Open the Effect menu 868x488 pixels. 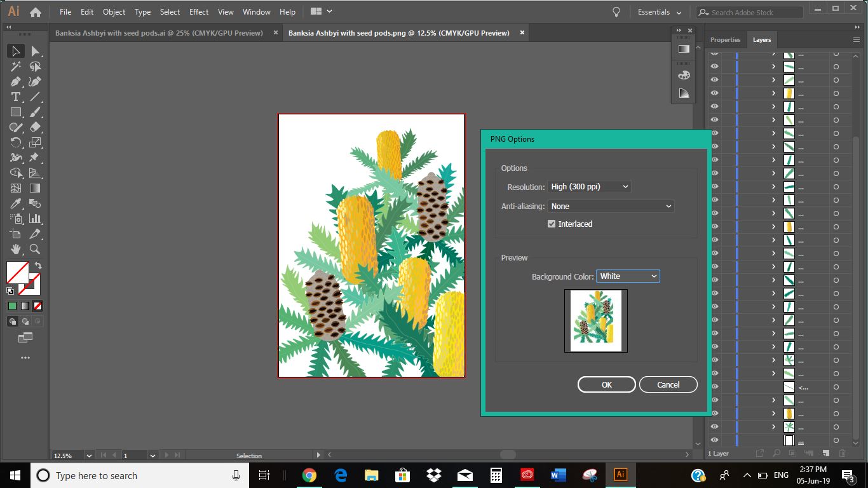[x=198, y=11]
